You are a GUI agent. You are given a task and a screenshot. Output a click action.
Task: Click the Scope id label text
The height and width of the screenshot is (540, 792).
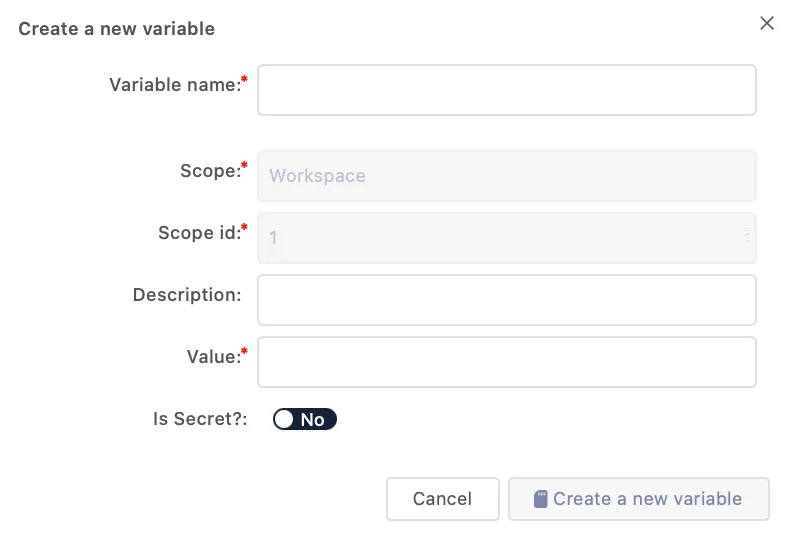(200, 233)
